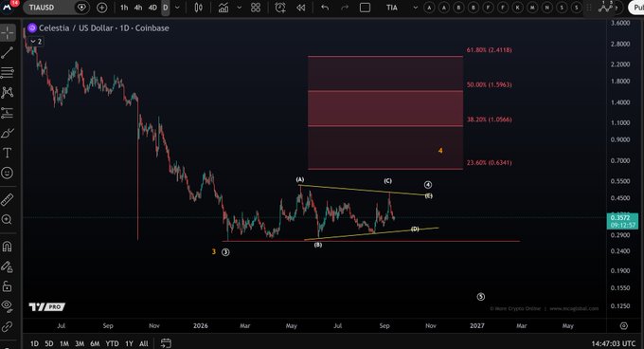
Task: Create a new price alert
Action: 280,8
